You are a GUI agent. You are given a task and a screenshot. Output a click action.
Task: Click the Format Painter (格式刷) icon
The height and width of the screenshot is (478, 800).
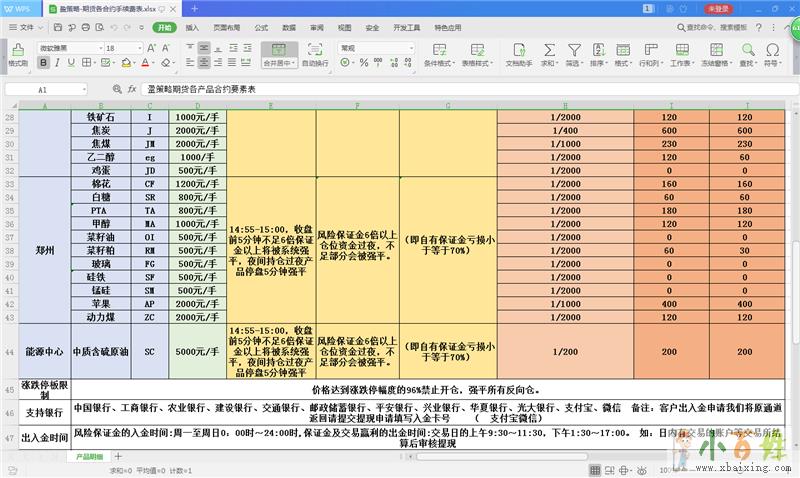17,51
